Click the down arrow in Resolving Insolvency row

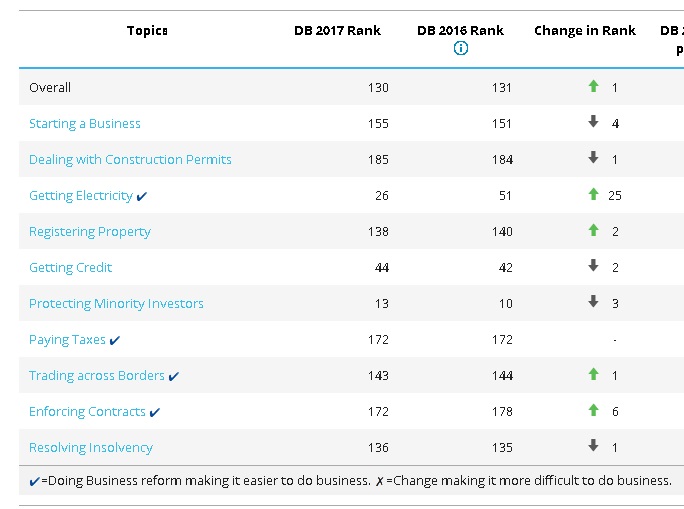click(x=593, y=445)
